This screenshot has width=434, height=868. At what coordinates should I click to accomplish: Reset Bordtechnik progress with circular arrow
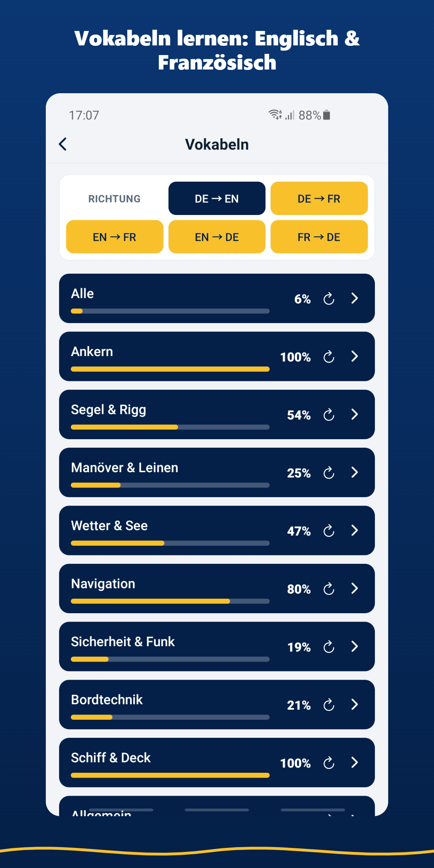329,704
